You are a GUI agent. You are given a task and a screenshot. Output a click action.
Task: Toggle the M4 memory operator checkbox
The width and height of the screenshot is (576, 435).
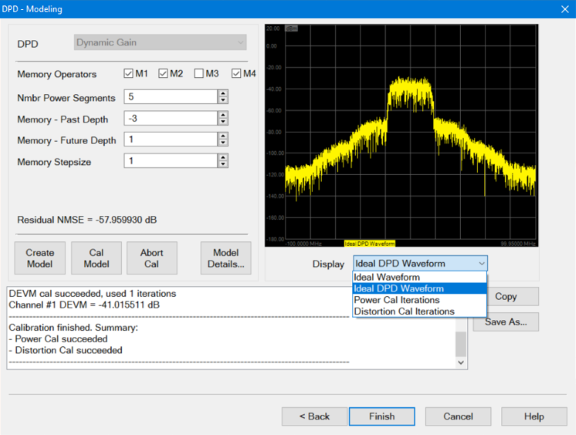[x=236, y=73]
